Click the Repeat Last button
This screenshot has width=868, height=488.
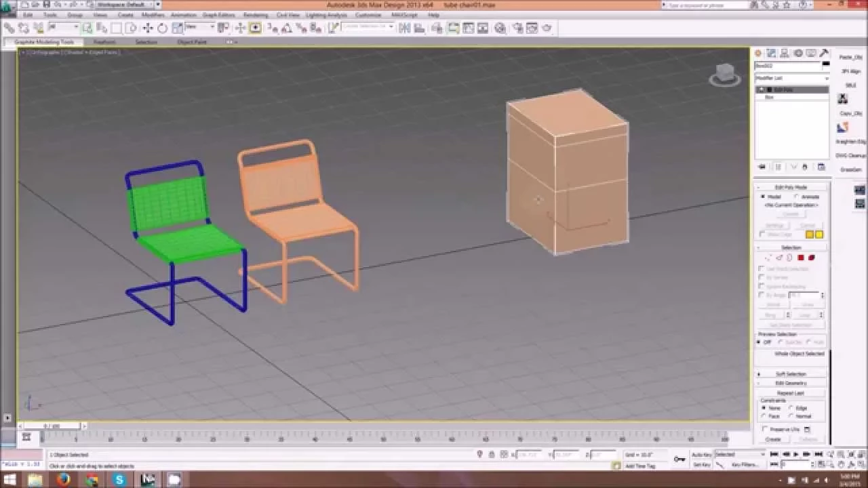(x=791, y=393)
